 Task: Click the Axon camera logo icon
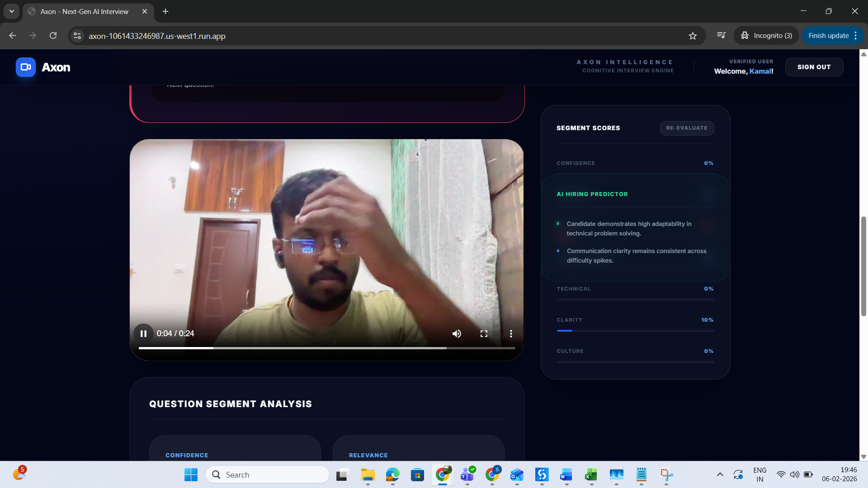point(26,67)
